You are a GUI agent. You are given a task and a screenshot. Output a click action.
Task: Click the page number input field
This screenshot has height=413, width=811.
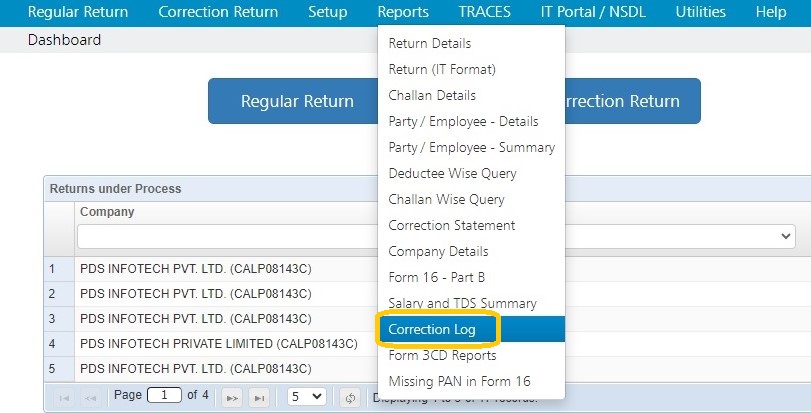(x=164, y=395)
